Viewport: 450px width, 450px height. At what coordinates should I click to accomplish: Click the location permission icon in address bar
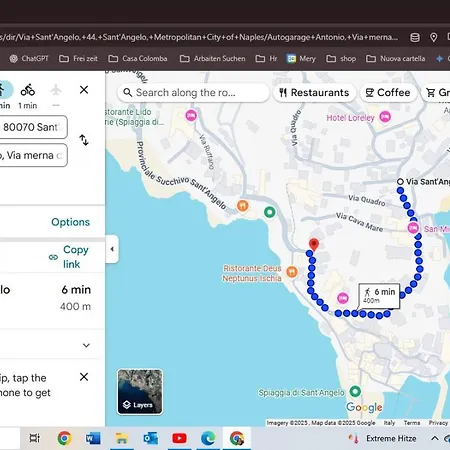point(433,37)
